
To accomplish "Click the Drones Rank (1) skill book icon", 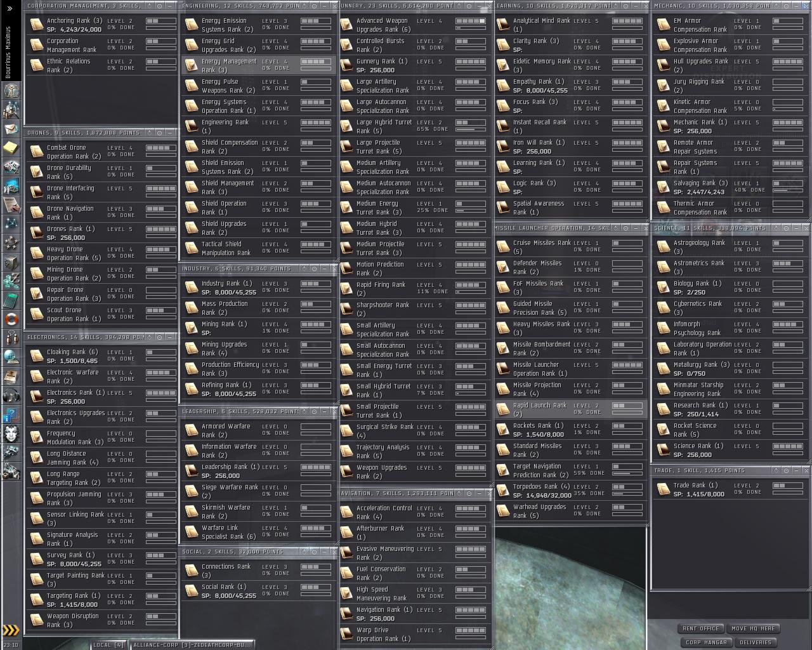I will tap(37, 233).
